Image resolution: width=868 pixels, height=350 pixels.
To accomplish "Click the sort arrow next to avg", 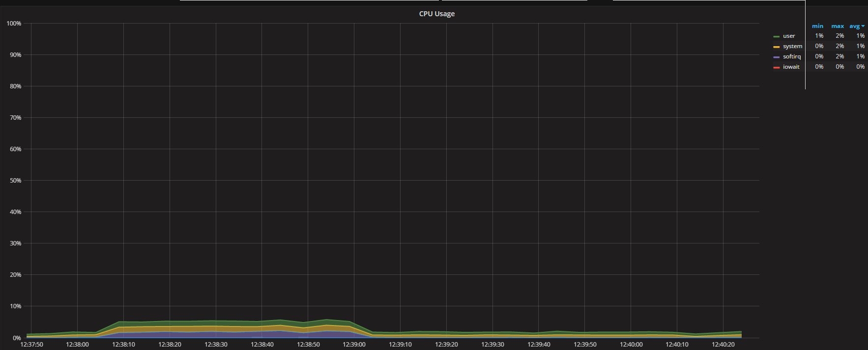I will point(863,27).
